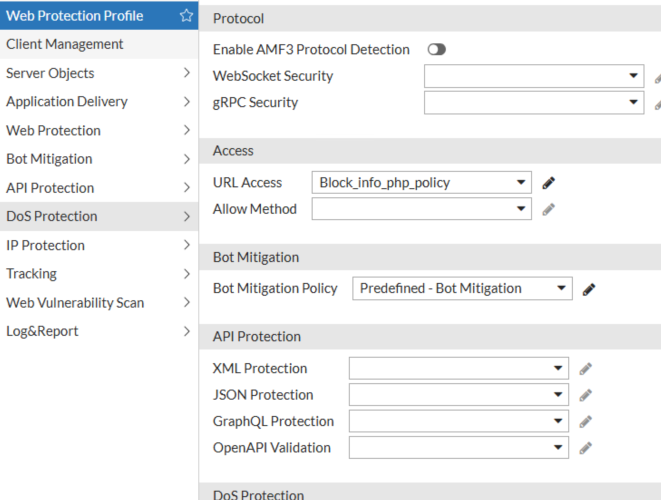661x500 pixels.
Task: Click the OpenAPI Validation edit pencil icon
Action: coord(585,448)
